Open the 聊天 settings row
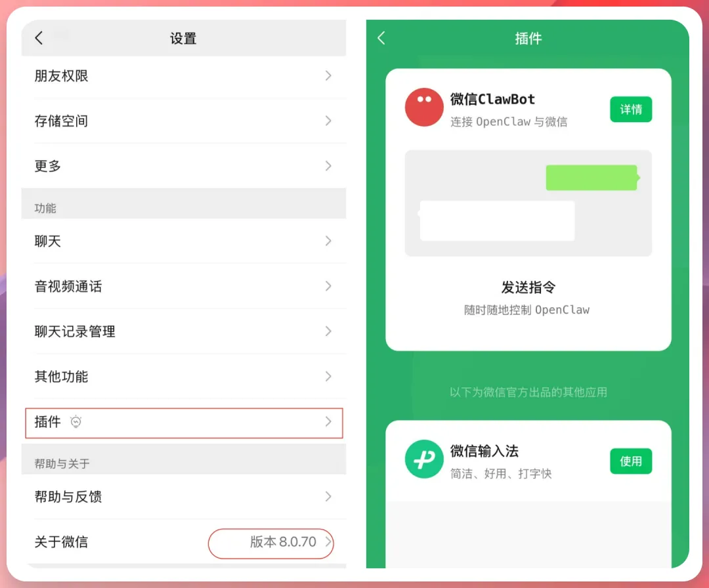Screen dimensions: 709x588 pos(184,241)
